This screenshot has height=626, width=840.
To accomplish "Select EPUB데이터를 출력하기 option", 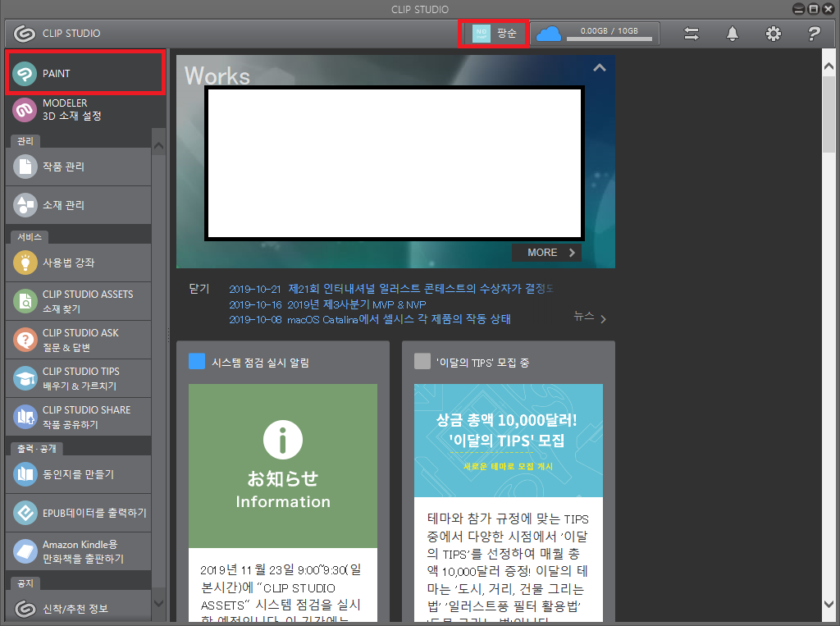I will 78,513.
